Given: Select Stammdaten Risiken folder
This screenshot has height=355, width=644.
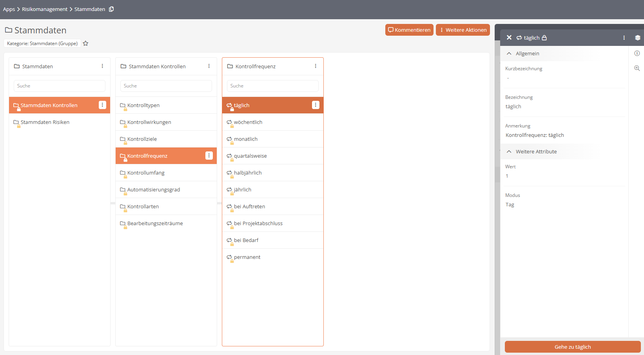Looking at the screenshot, I should pyautogui.click(x=45, y=122).
